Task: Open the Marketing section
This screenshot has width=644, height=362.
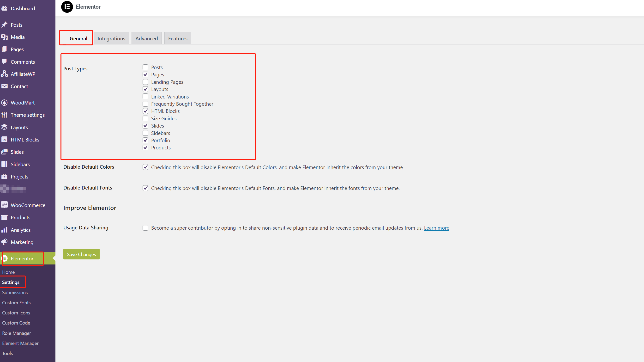Action: (x=22, y=242)
